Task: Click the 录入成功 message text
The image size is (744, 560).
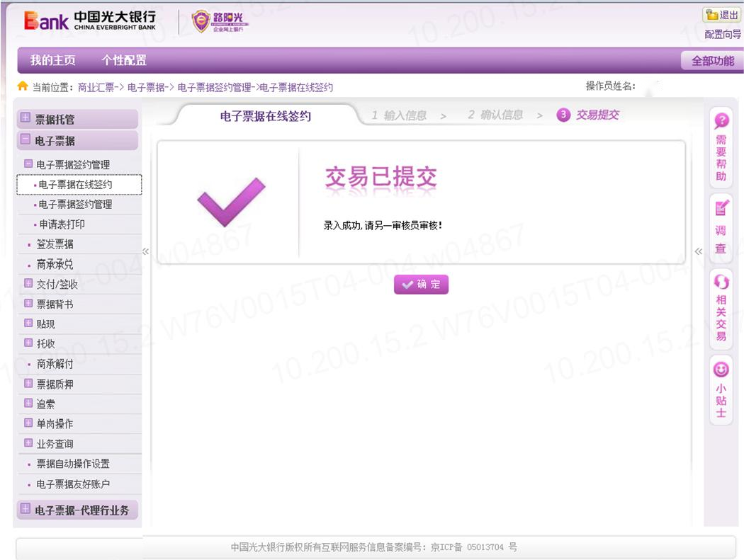Action: click(383, 225)
